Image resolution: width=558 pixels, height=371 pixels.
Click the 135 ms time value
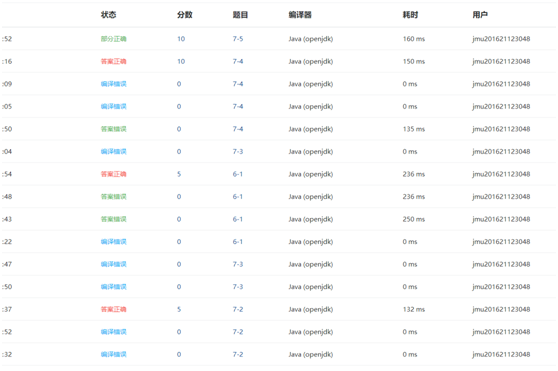click(x=414, y=129)
